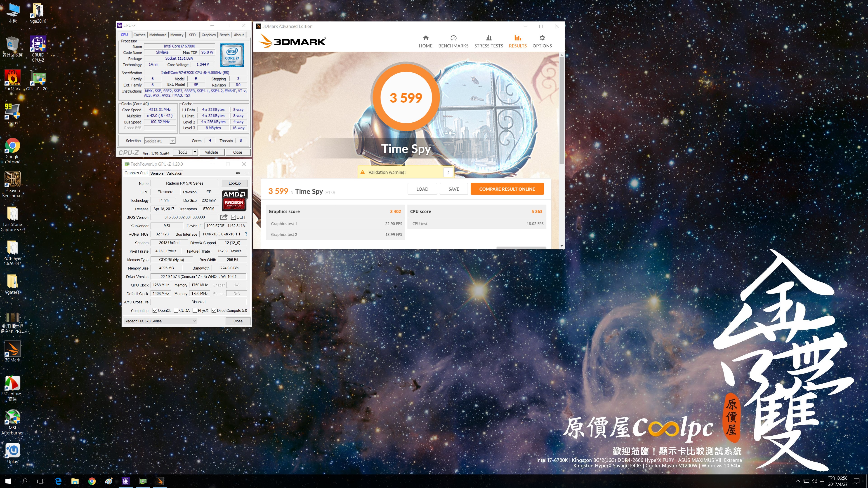Open Validation tab in GPU-Z
The image size is (868, 488).
(174, 173)
